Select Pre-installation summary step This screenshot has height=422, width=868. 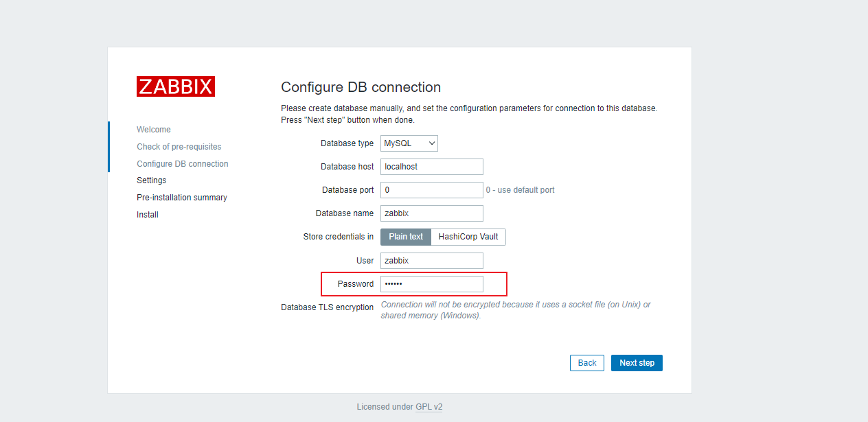coord(182,198)
